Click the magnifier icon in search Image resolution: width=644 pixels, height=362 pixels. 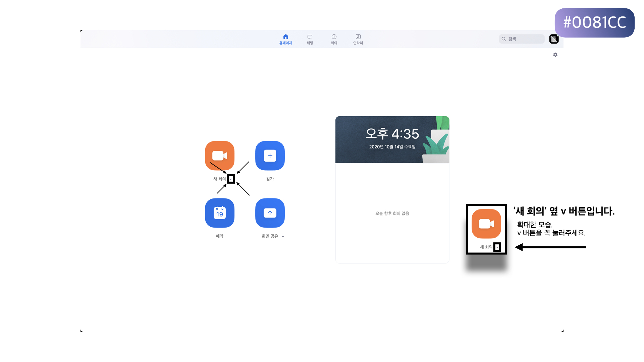(x=503, y=39)
